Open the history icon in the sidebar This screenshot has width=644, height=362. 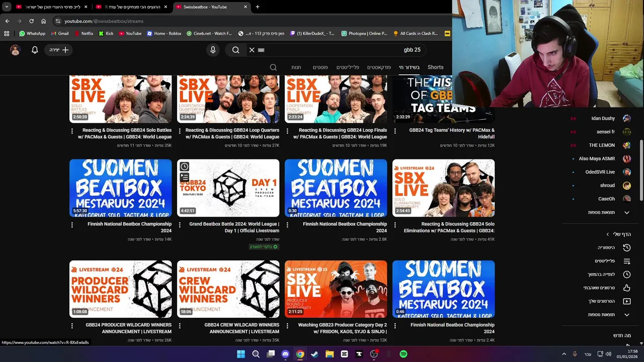tap(626, 247)
